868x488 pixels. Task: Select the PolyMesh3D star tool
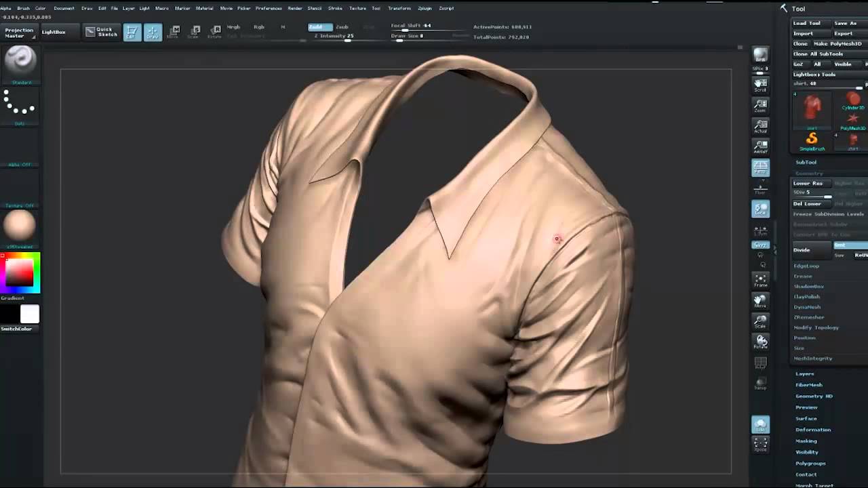853,122
